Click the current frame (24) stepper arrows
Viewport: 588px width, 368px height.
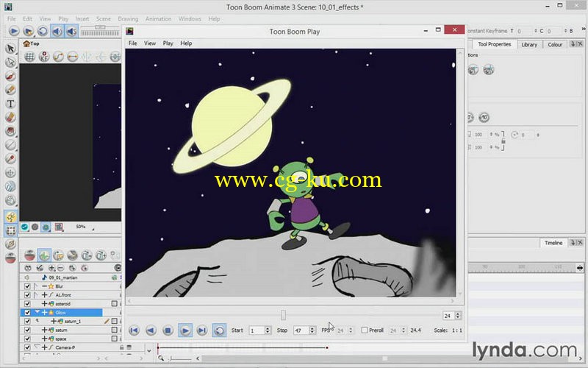[x=457, y=316]
